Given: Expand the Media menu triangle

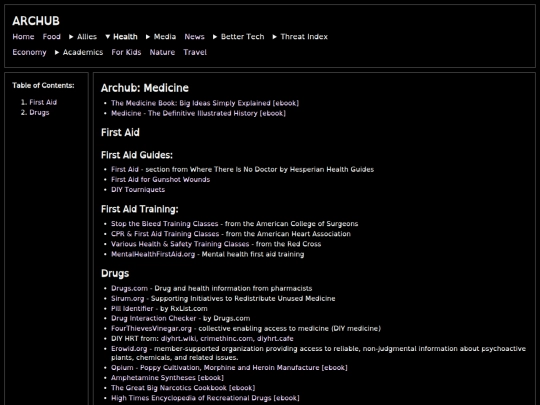Looking at the screenshot, I should coord(148,37).
